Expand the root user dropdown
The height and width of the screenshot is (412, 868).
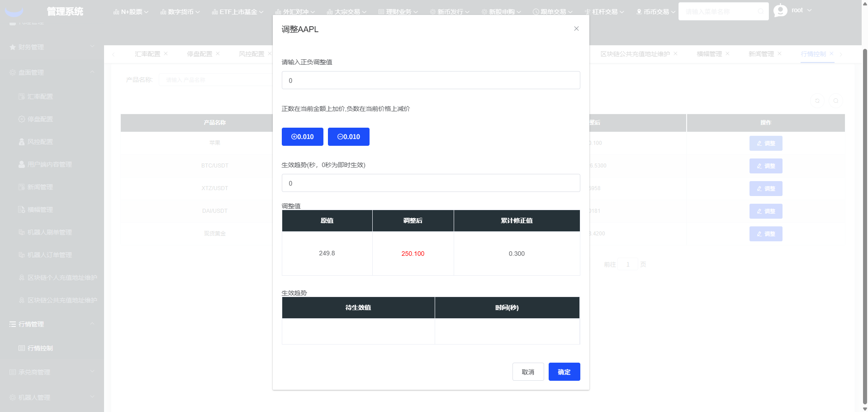pos(801,10)
